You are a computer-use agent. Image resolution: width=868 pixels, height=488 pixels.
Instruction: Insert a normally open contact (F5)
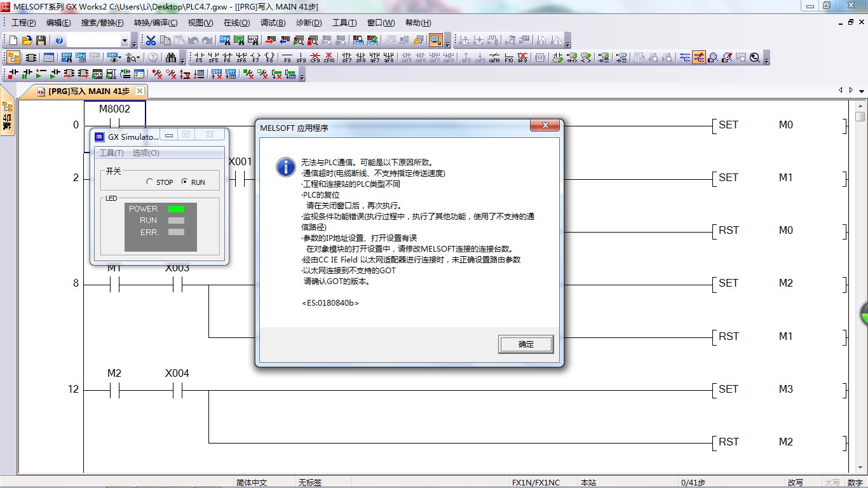(x=199, y=58)
